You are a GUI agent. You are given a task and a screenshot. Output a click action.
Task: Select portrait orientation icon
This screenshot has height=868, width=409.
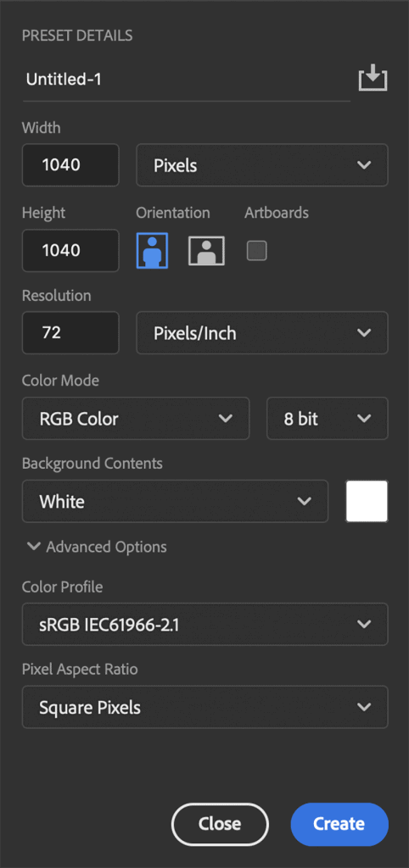pos(152,250)
